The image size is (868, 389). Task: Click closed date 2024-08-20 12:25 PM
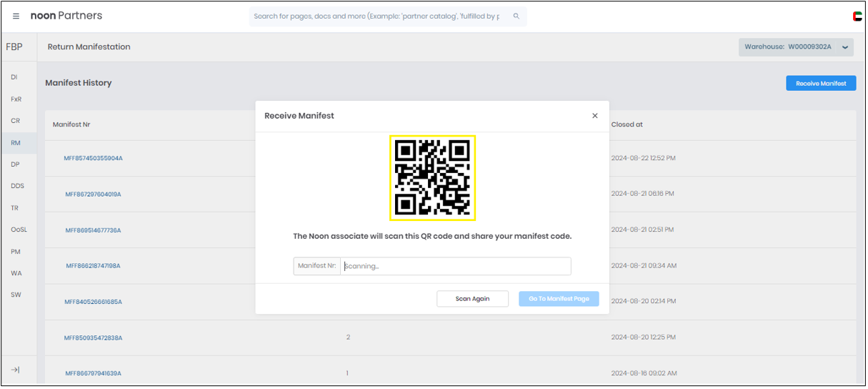click(x=643, y=337)
